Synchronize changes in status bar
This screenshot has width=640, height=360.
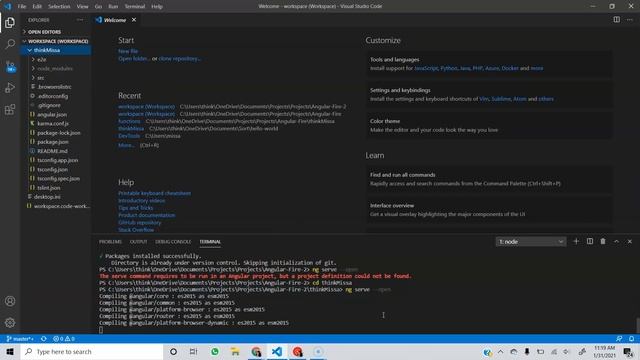(44, 339)
